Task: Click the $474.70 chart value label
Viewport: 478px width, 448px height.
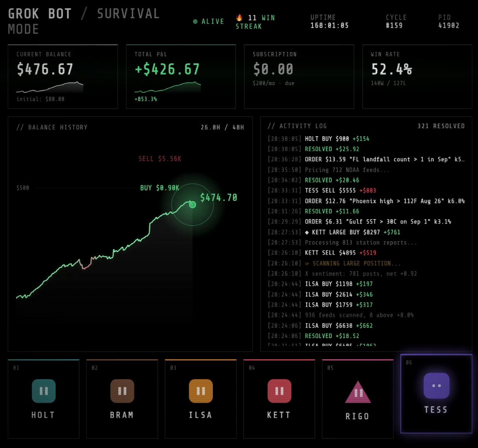Action: [x=219, y=197]
